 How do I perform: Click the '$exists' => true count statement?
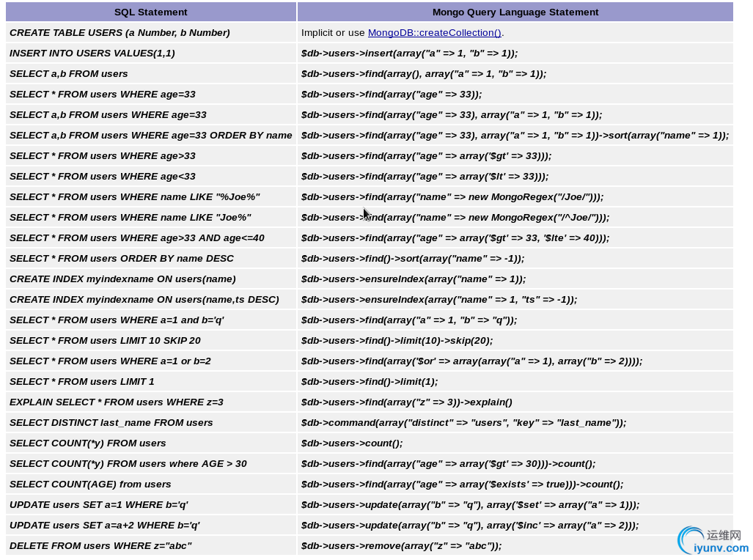[515, 485]
